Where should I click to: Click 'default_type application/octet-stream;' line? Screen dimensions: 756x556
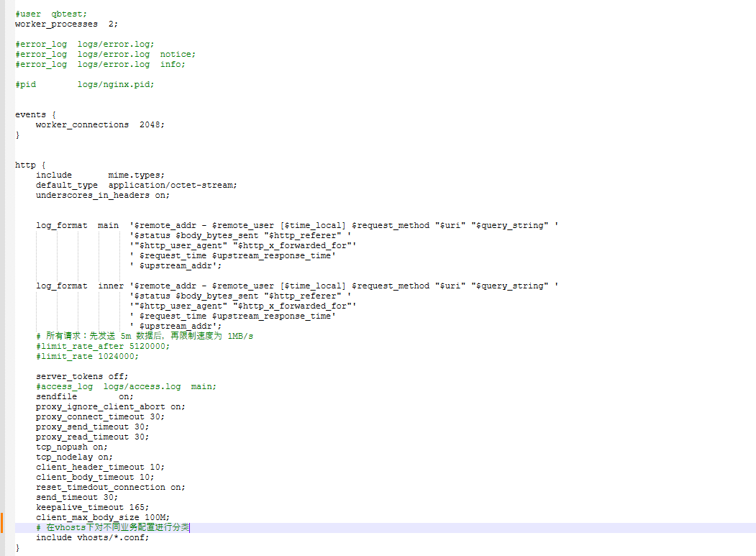click(137, 185)
